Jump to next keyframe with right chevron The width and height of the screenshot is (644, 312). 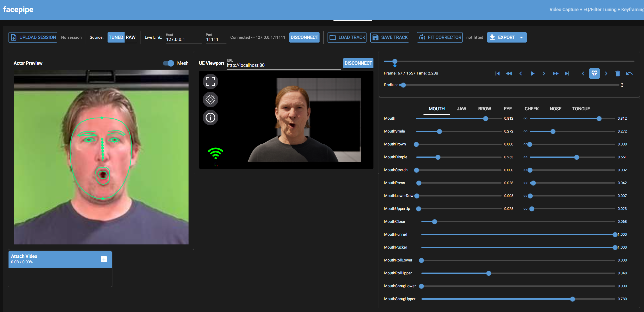click(x=606, y=73)
